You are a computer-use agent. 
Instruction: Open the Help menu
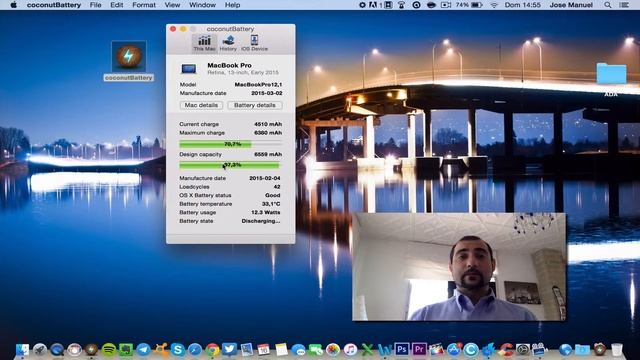point(232,5)
